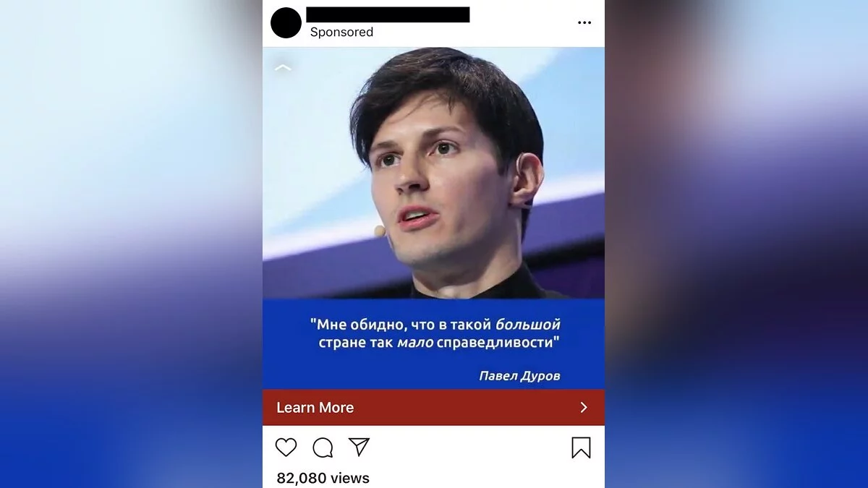868x488 pixels.
Task: View the 82,080 views count
Action: click(x=323, y=478)
